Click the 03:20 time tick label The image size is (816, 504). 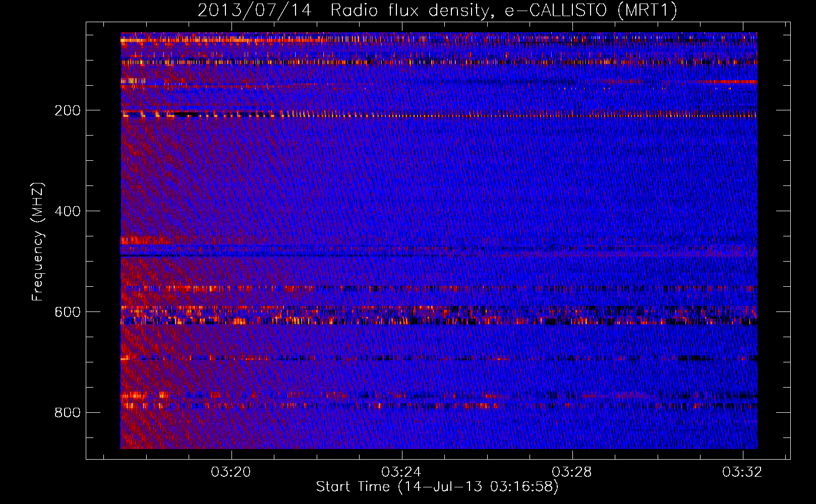[x=231, y=472]
